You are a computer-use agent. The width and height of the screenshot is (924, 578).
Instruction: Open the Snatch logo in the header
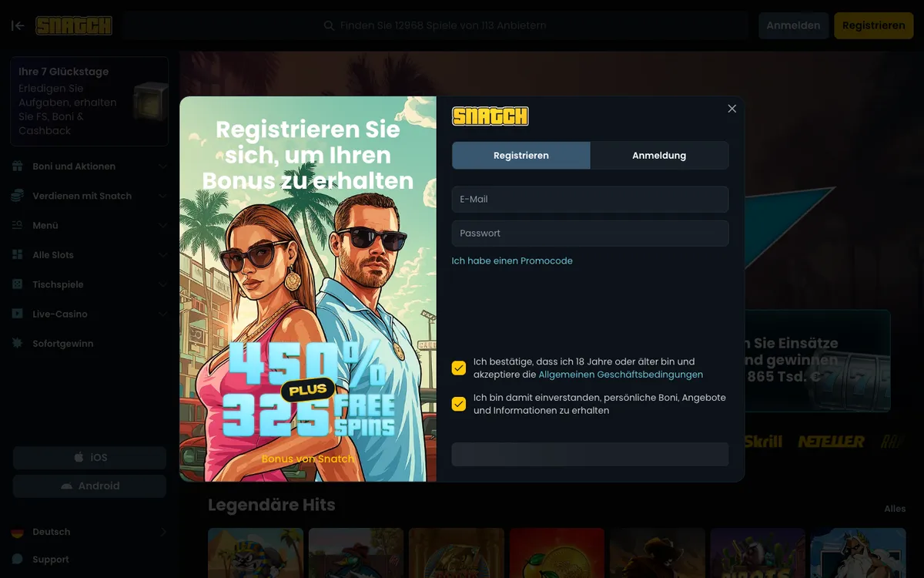coord(74,25)
